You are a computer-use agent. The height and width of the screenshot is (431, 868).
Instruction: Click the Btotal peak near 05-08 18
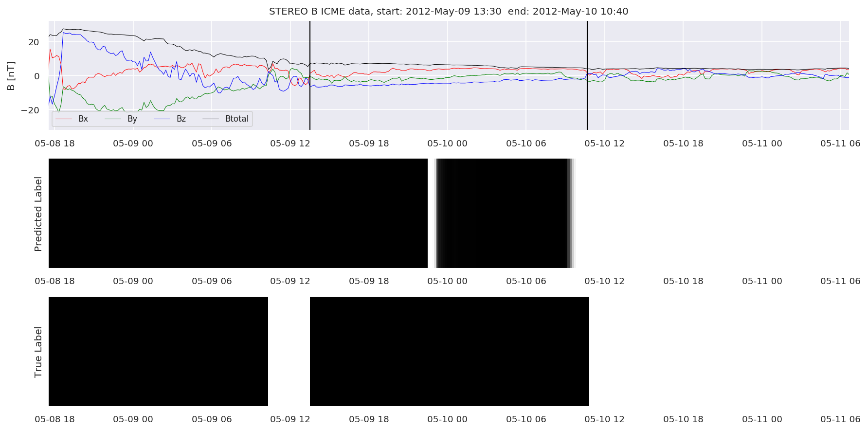[64, 29]
